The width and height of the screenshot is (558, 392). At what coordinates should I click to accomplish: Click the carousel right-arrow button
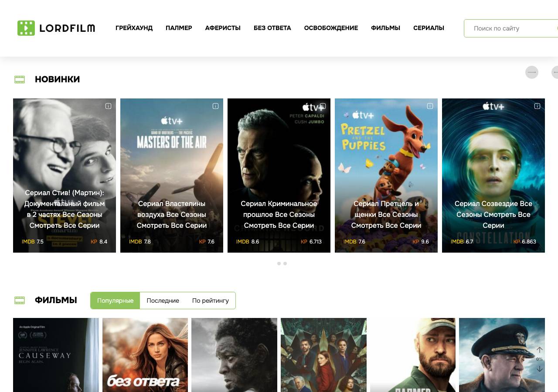pos(532,72)
